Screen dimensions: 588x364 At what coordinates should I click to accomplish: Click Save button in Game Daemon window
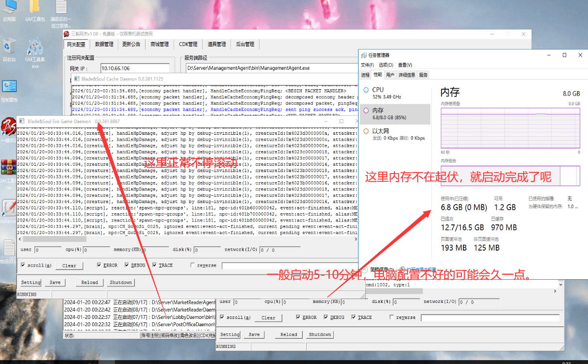point(55,282)
